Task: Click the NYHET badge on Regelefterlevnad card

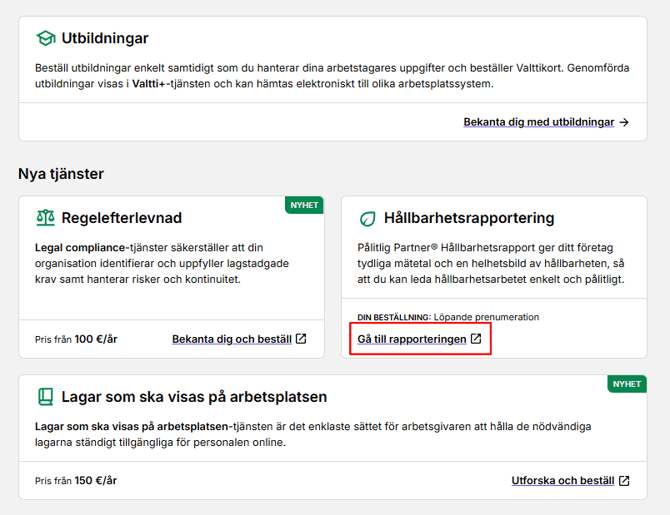Action: coord(304,205)
